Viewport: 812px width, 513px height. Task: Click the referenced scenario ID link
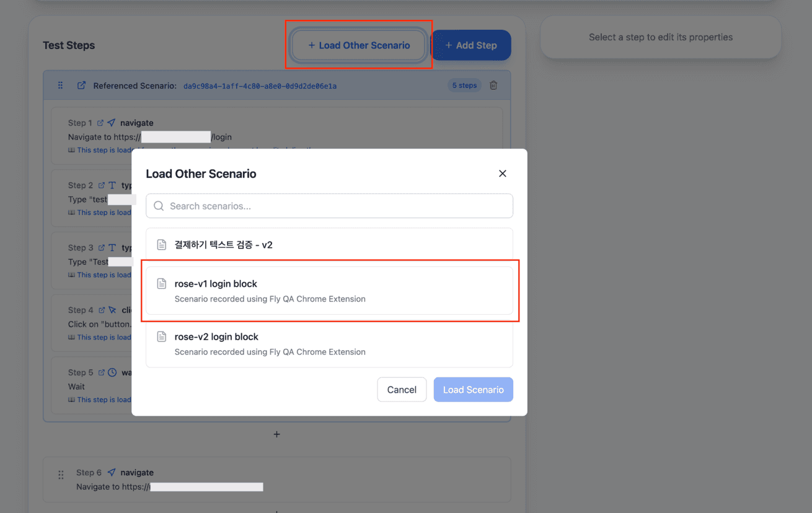pos(260,86)
